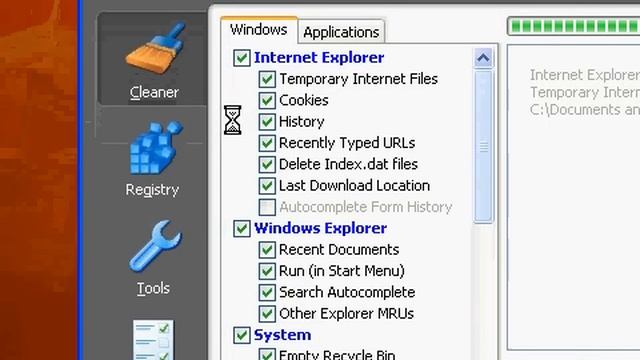The image size is (640, 360).
Task: Click the green cleaning progress bar
Action: [x=573, y=26]
